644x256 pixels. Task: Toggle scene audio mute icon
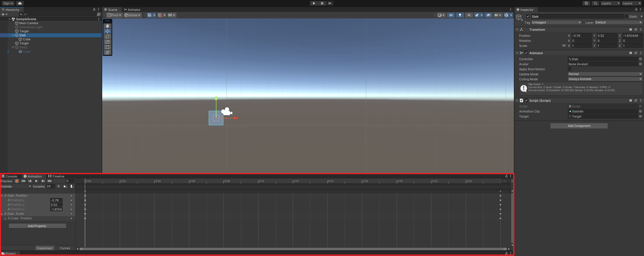click(x=469, y=15)
